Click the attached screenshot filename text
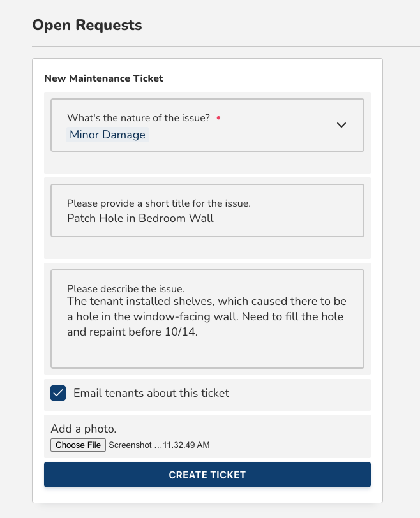This screenshot has height=518, width=420. [x=160, y=445]
